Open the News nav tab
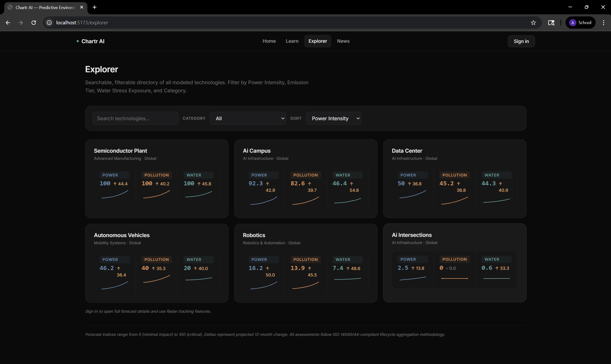Screen dimensions: 611x364 coord(343,41)
